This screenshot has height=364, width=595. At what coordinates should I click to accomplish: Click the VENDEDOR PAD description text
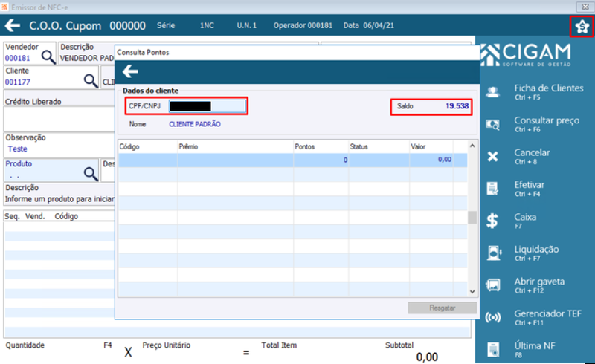(87, 58)
